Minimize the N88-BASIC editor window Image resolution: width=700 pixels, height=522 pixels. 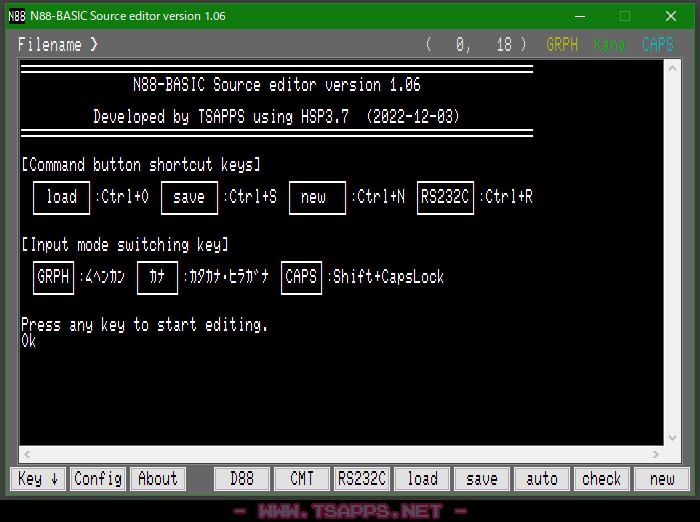pyautogui.click(x=579, y=17)
